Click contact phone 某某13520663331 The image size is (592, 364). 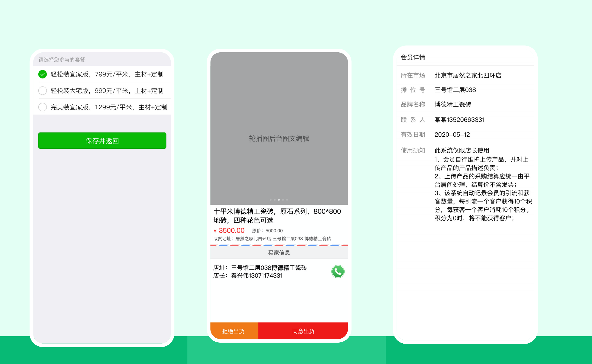[459, 120]
